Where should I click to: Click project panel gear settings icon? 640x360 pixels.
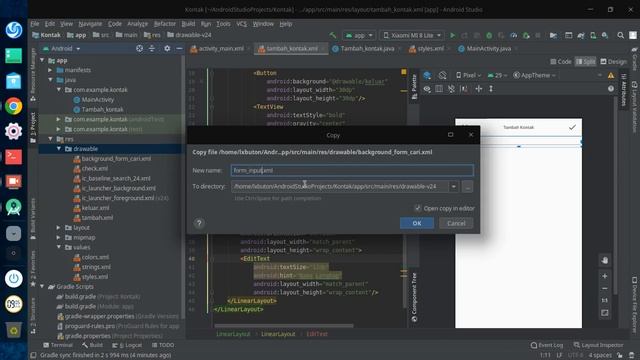167,49
